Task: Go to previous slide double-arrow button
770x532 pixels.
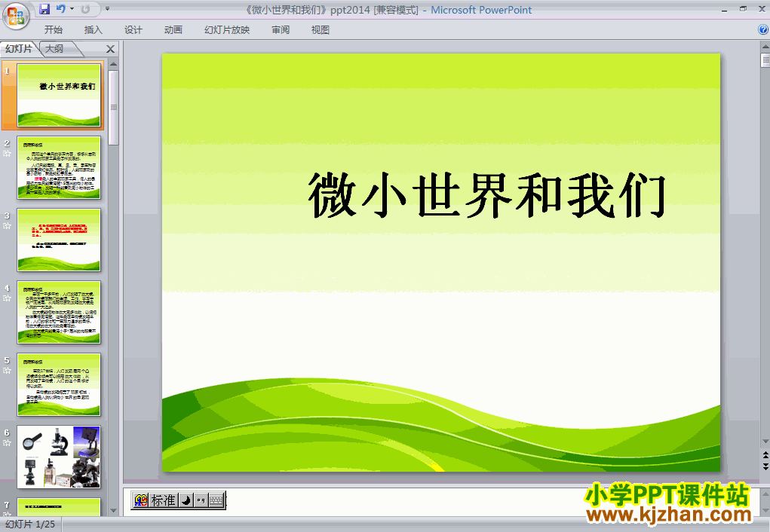Action: [765, 455]
